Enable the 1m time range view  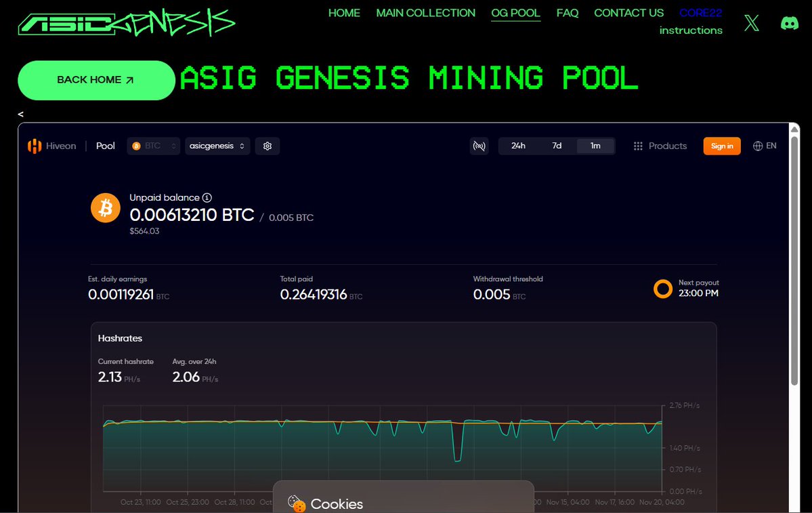pos(595,146)
